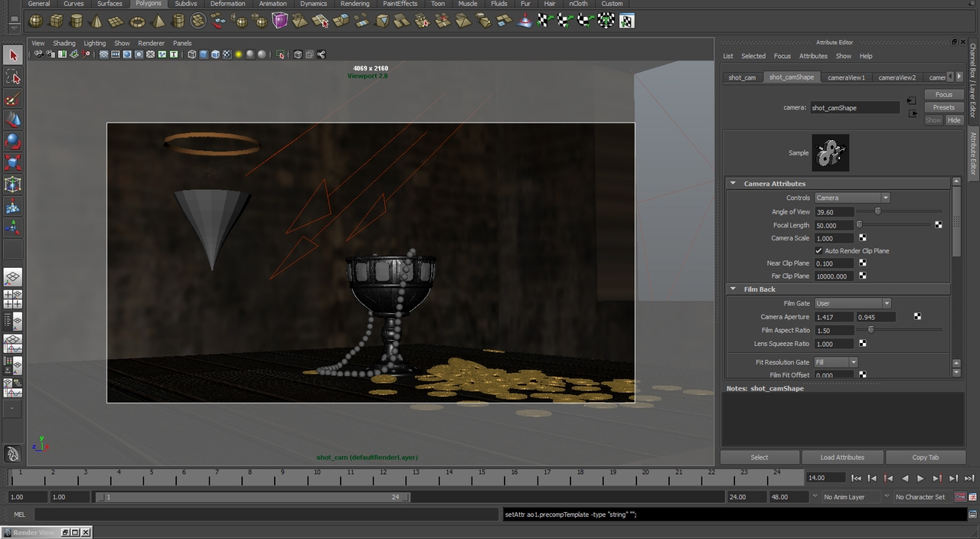Image resolution: width=980 pixels, height=539 pixels.
Task: Activate the Lasso Select tool
Action: pyautogui.click(x=13, y=77)
